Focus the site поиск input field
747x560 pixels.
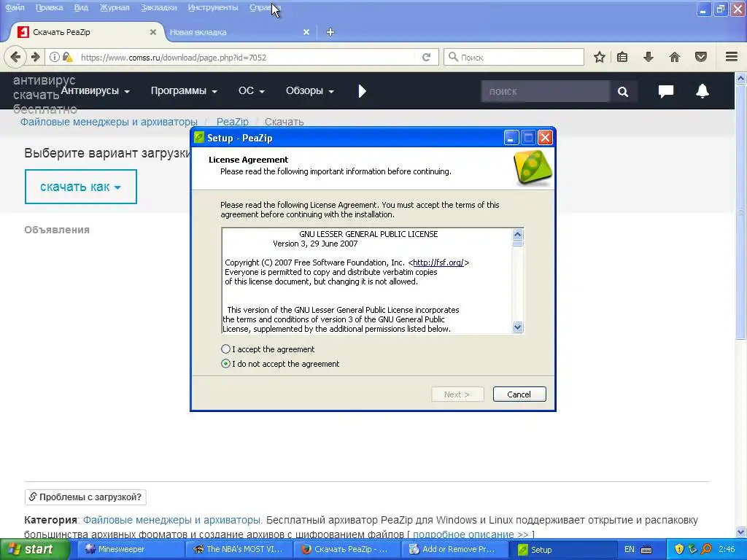tap(545, 91)
